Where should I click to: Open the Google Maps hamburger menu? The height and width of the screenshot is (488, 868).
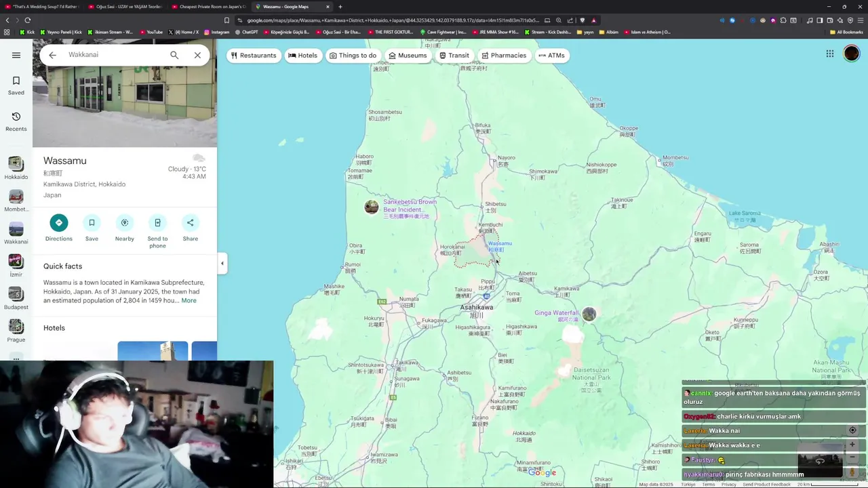coord(16,55)
